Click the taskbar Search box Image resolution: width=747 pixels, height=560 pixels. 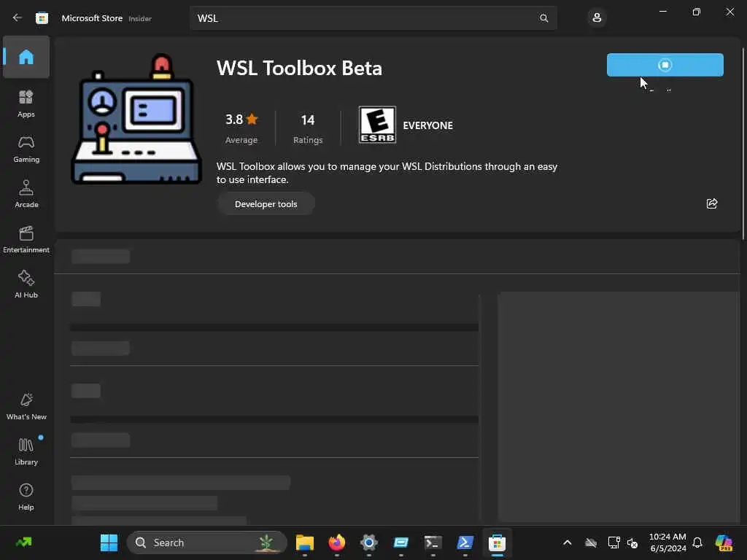coord(206,542)
